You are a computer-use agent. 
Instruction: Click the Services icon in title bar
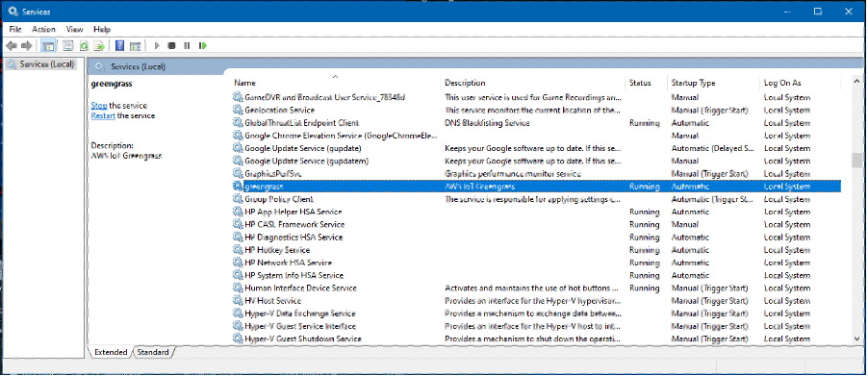(x=13, y=12)
